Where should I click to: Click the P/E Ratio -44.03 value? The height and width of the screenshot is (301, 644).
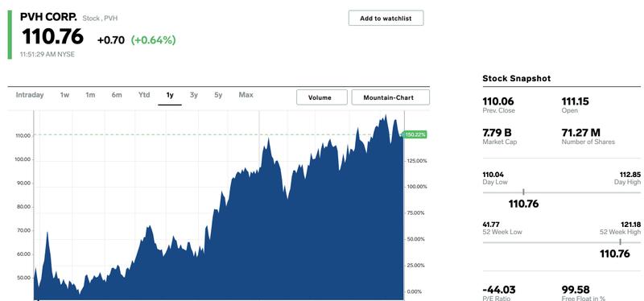click(498, 290)
